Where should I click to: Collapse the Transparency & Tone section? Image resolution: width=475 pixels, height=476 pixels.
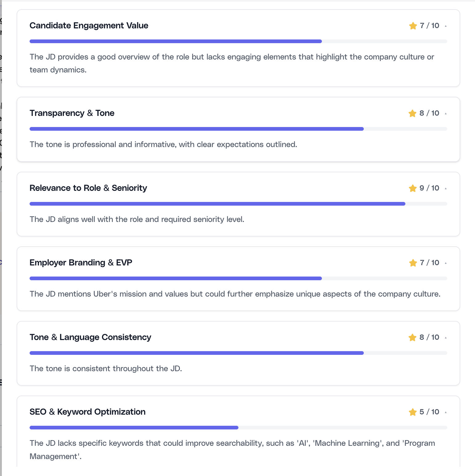click(446, 113)
